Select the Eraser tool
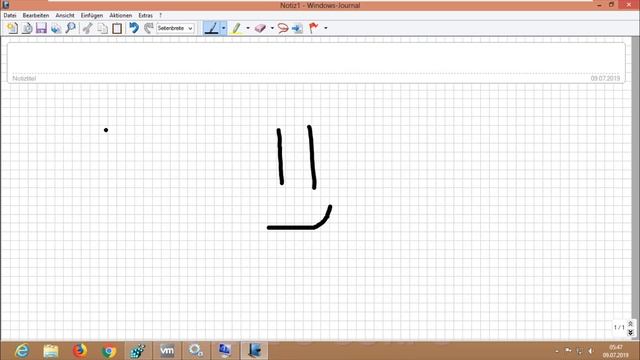This screenshot has height=360, width=640. coord(260,28)
